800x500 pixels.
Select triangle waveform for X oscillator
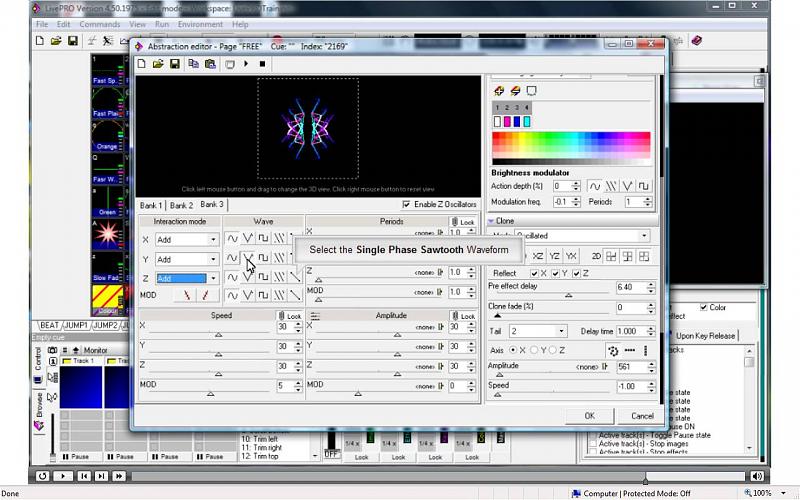click(x=248, y=238)
